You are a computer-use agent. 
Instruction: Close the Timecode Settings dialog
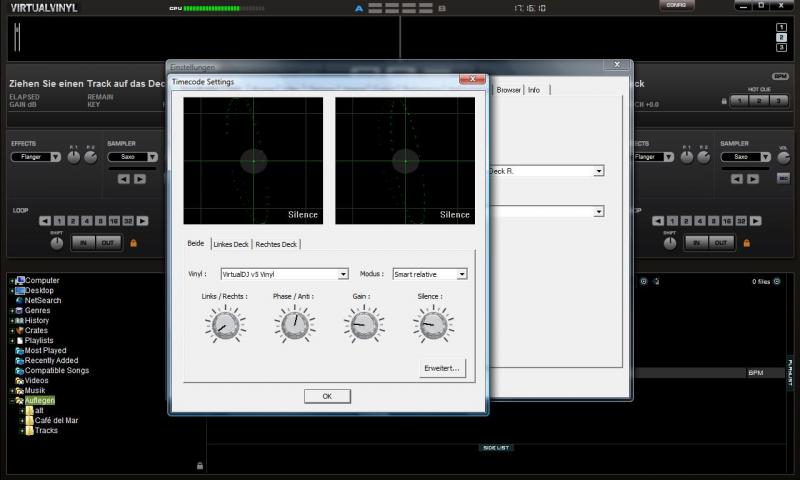tap(472, 79)
